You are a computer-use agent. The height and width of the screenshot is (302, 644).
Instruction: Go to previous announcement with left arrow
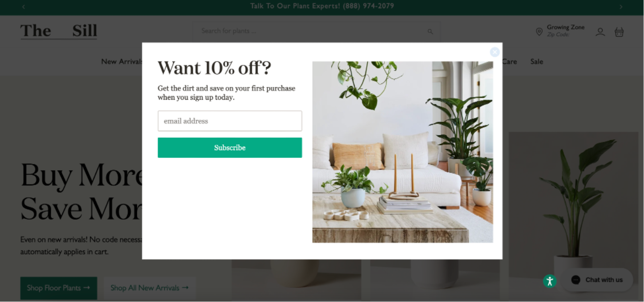(23, 7)
